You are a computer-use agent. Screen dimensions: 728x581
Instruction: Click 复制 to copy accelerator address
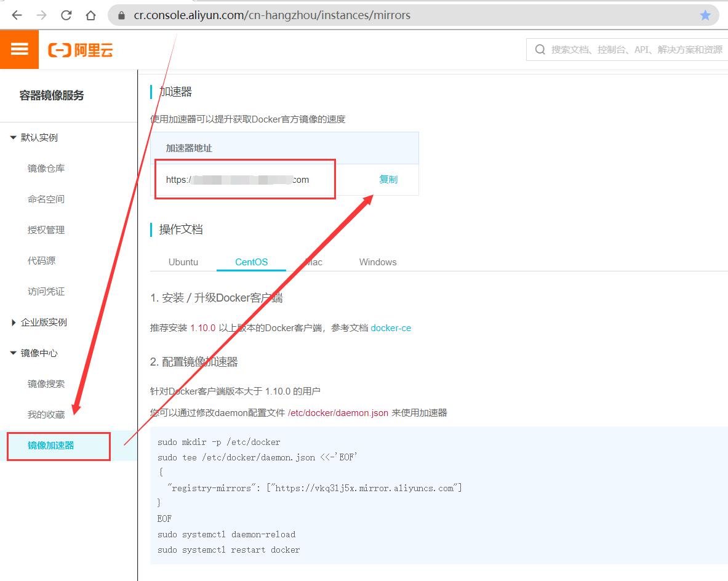tap(388, 180)
